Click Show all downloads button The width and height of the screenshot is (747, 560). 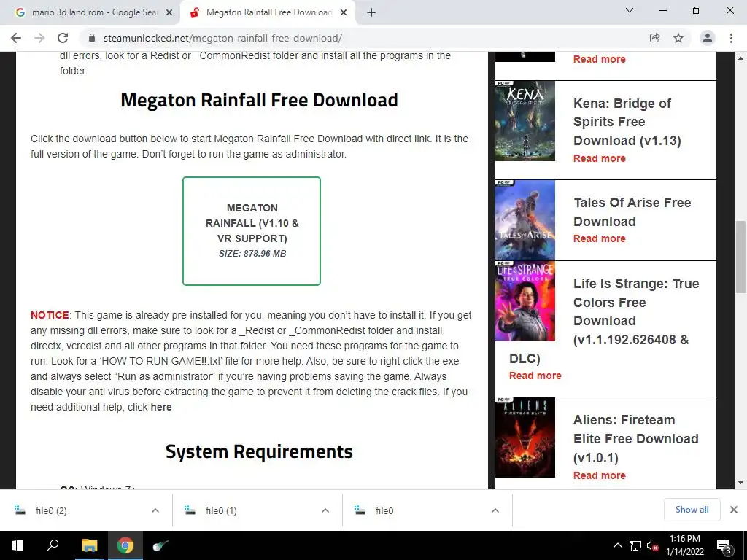(692, 510)
